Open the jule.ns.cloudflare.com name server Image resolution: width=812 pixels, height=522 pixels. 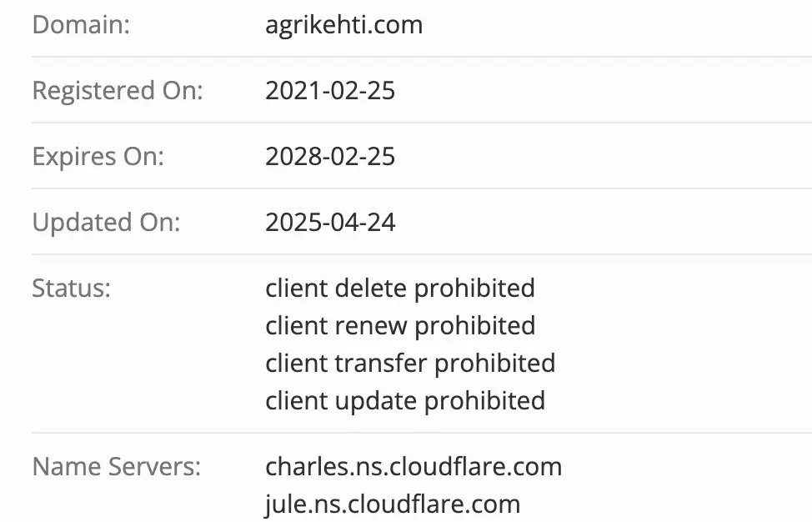393,504
